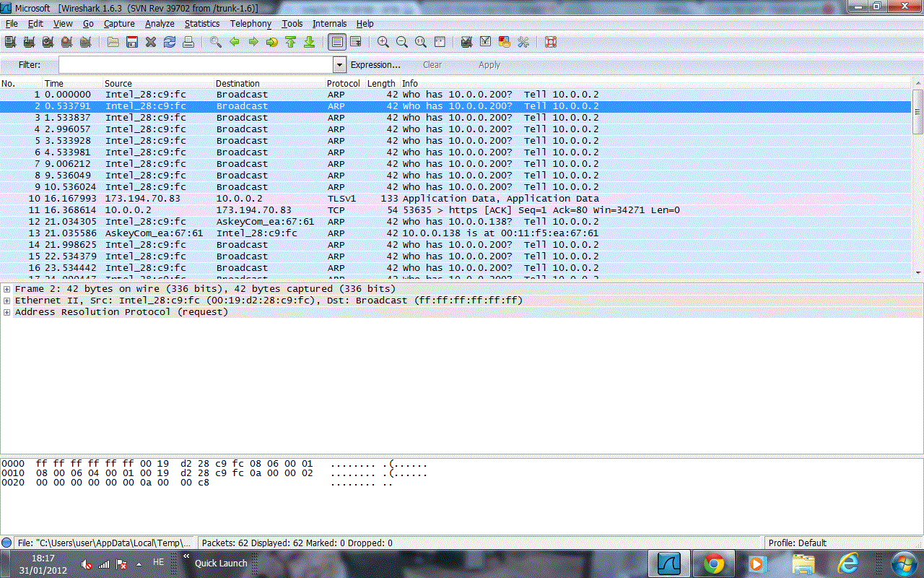Viewport: 924px width, 578px height.
Task: Click 'Profile: Default' in status bar
Action: click(798, 543)
